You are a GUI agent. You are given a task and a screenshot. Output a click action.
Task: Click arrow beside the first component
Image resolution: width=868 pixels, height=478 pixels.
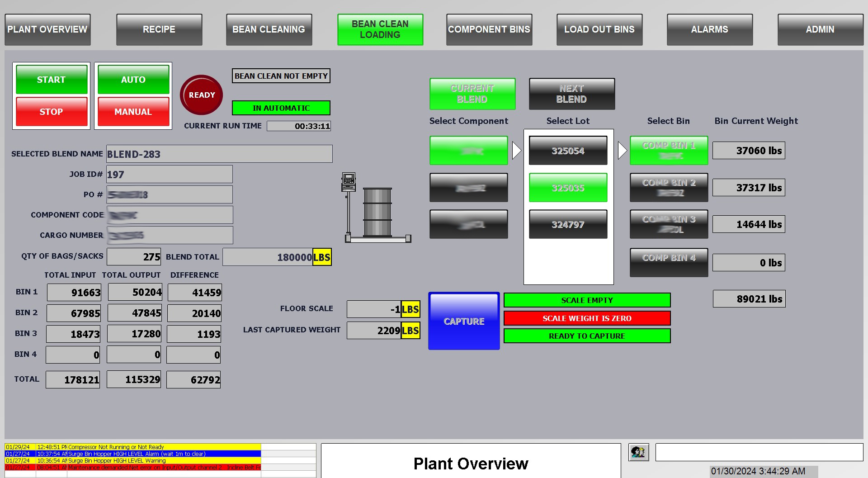click(x=516, y=151)
